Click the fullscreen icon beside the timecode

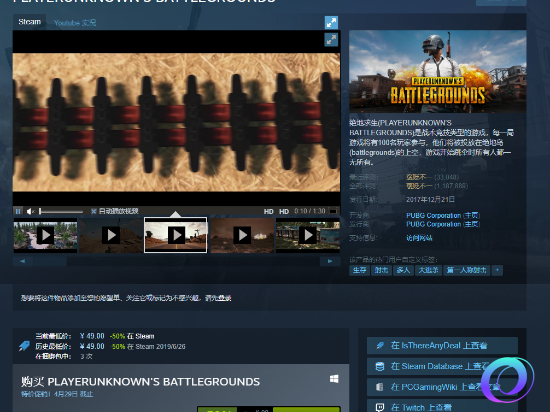pos(333,211)
